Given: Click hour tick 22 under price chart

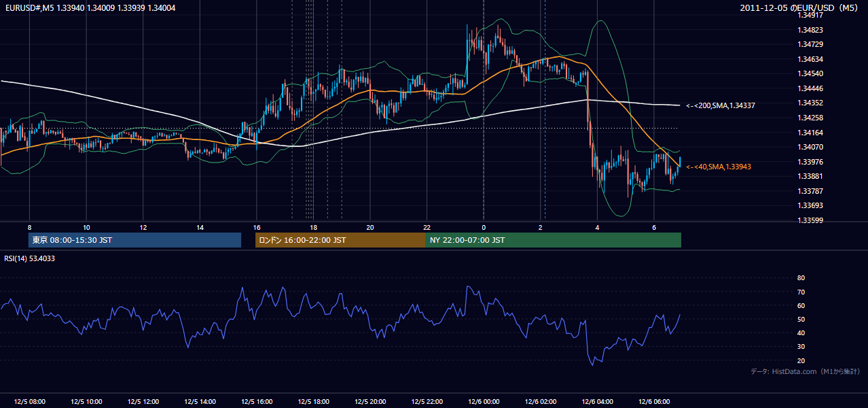Looking at the screenshot, I should coord(427,227).
